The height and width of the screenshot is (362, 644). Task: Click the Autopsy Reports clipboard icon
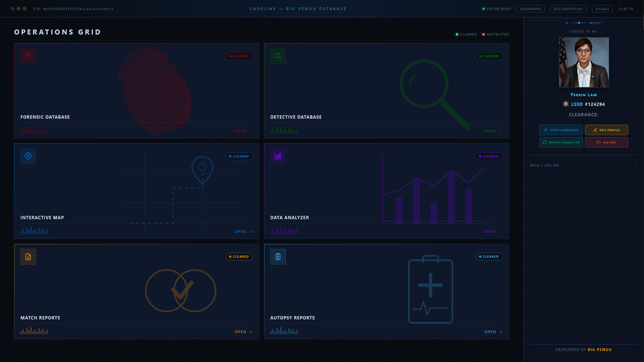pyautogui.click(x=278, y=257)
